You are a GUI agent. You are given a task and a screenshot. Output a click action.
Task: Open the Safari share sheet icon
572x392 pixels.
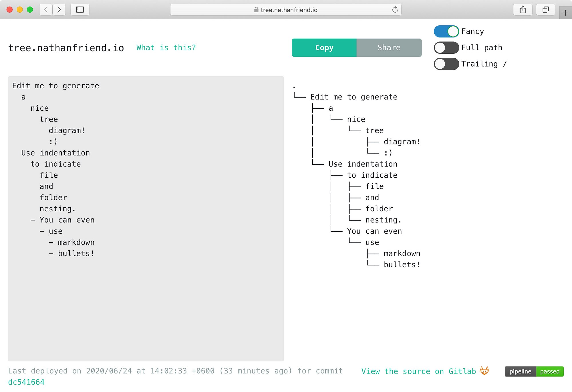(x=523, y=10)
